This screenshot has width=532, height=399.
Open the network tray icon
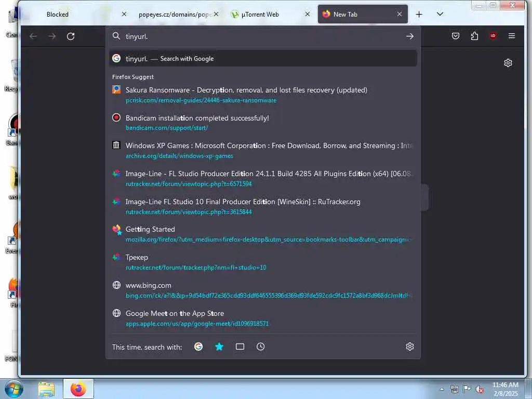point(454,389)
